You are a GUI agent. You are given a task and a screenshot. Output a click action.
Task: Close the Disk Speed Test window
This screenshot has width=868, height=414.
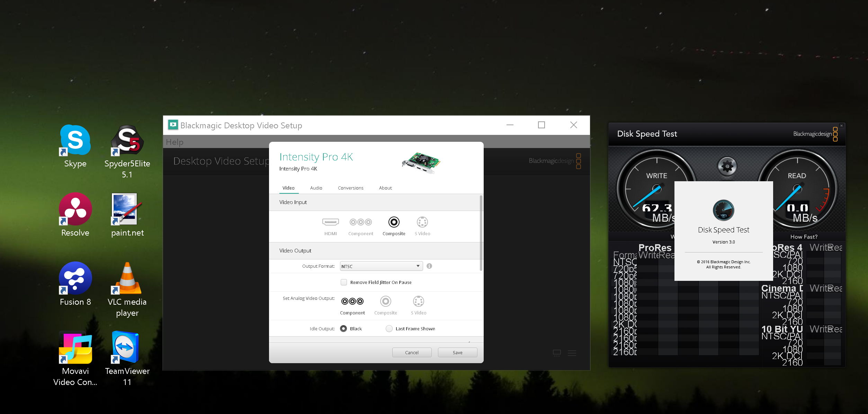click(841, 126)
